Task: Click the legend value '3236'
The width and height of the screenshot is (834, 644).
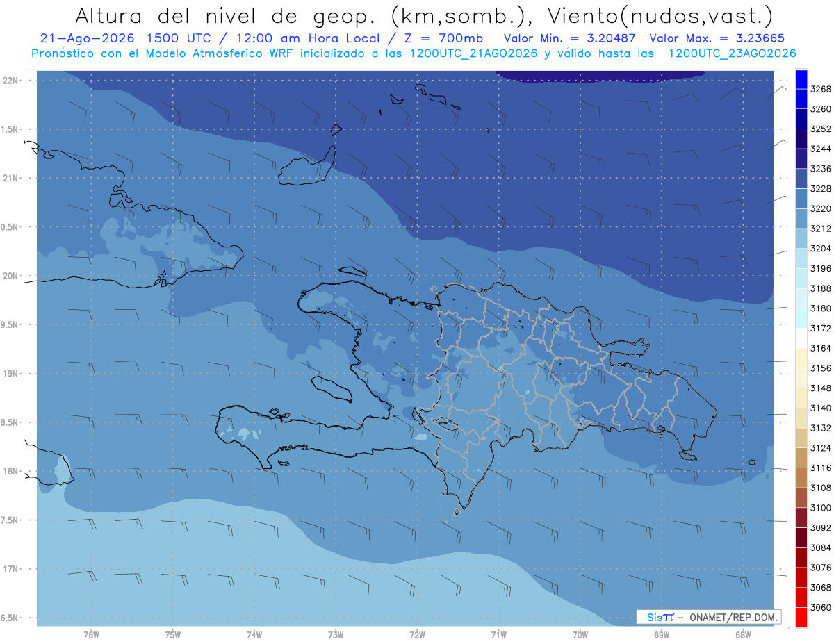Action: coord(821,169)
